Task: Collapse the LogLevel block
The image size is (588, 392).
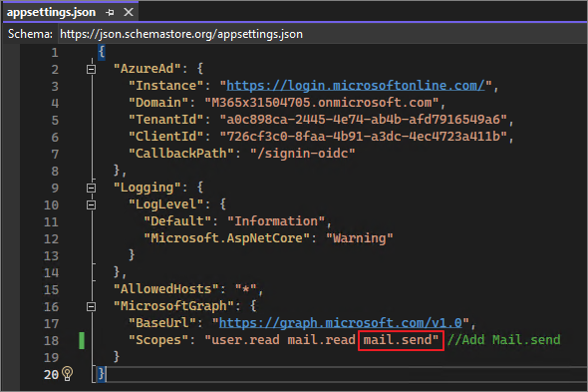Action: click(91, 204)
